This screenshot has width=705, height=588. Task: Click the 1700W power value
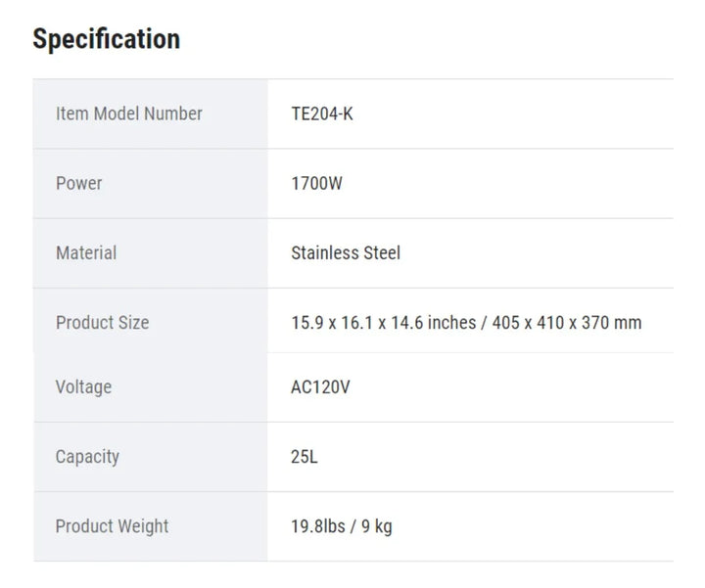click(x=316, y=183)
